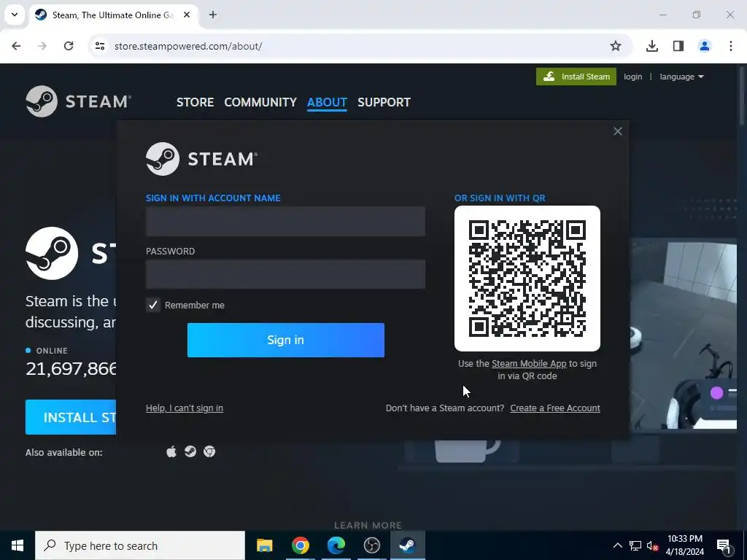Open Google Chrome from taskbar
Screen dimensions: 747x560
[x=300, y=545]
